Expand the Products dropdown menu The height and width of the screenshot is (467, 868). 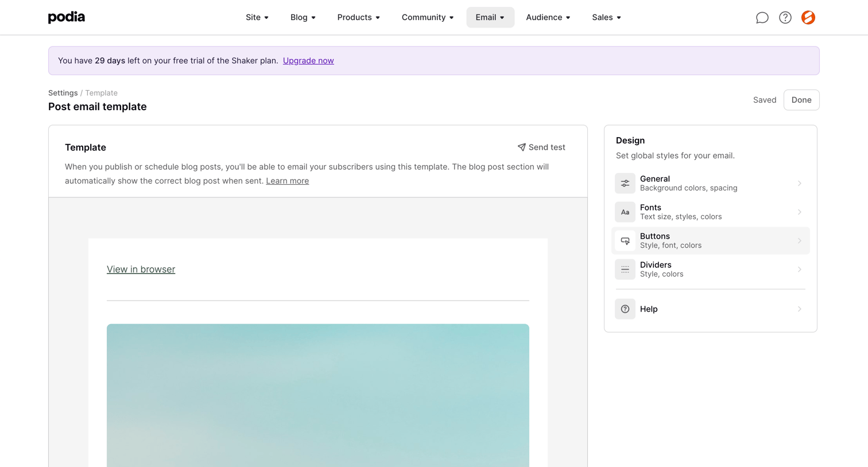359,18
